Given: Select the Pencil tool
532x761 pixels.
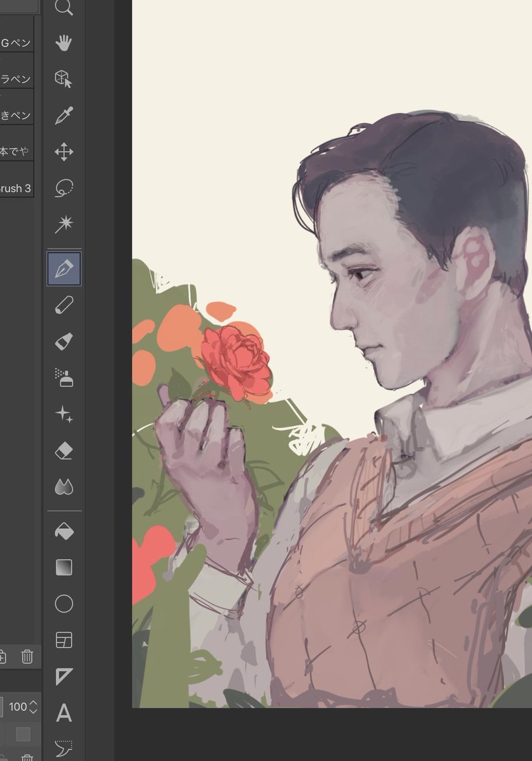Looking at the screenshot, I should [64, 305].
